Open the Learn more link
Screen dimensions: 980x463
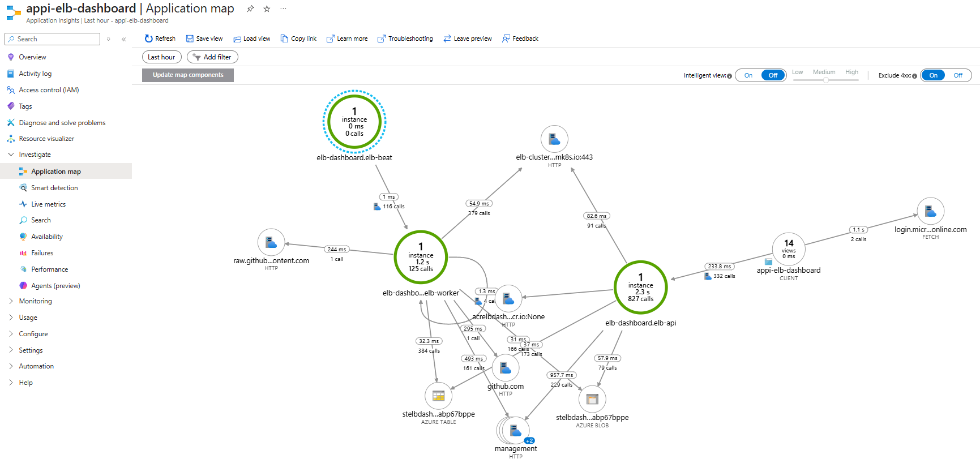click(347, 39)
